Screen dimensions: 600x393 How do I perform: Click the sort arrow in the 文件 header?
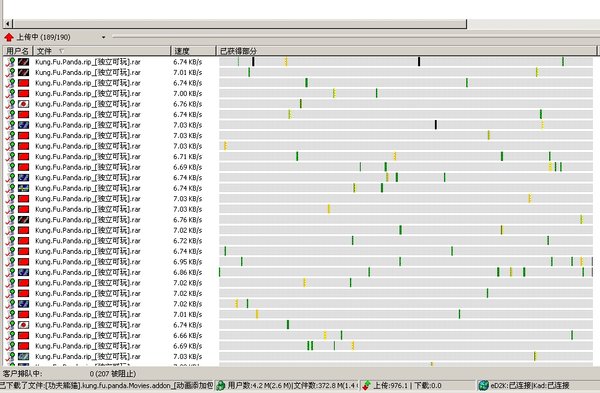(x=61, y=51)
